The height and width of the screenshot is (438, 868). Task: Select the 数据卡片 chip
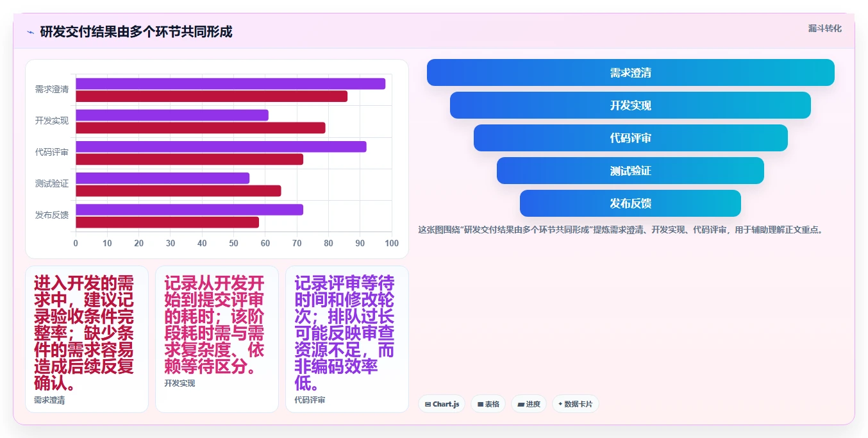(x=575, y=404)
